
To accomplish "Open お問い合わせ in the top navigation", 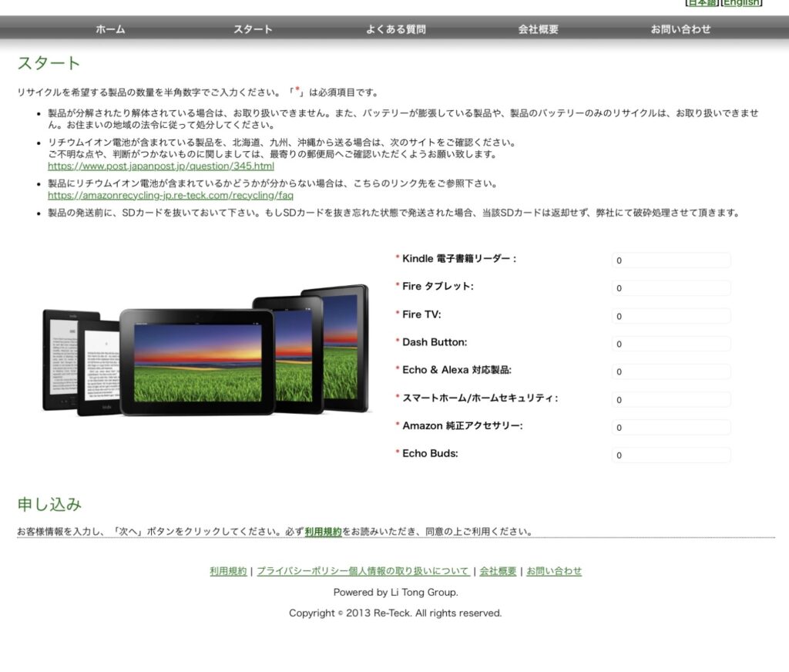I will point(680,29).
